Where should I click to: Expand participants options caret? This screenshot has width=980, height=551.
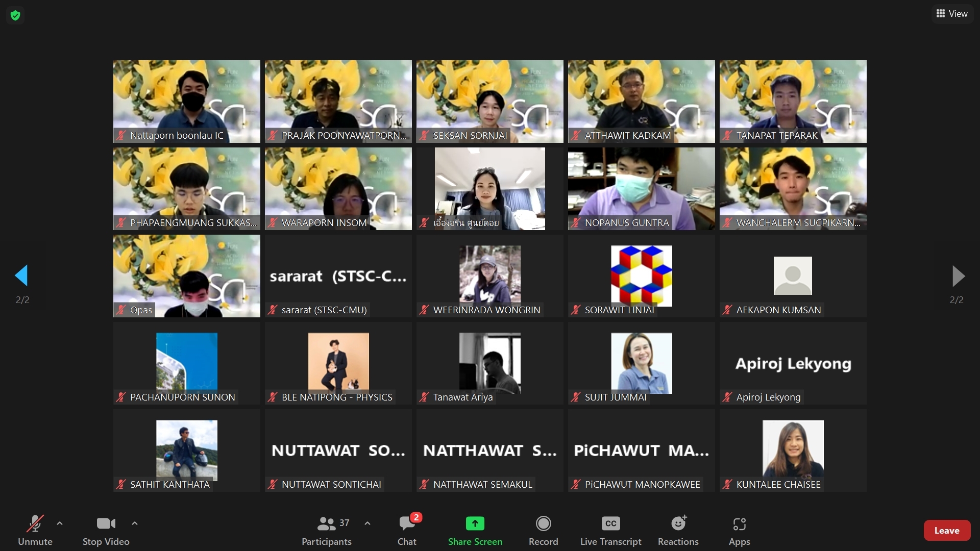(x=367, y=523)
